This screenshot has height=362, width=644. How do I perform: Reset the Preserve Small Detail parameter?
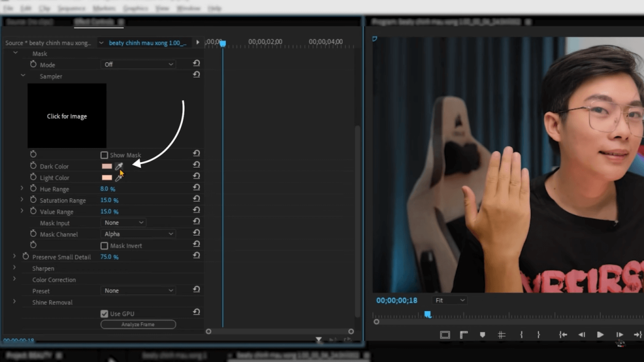coord(196,256)
